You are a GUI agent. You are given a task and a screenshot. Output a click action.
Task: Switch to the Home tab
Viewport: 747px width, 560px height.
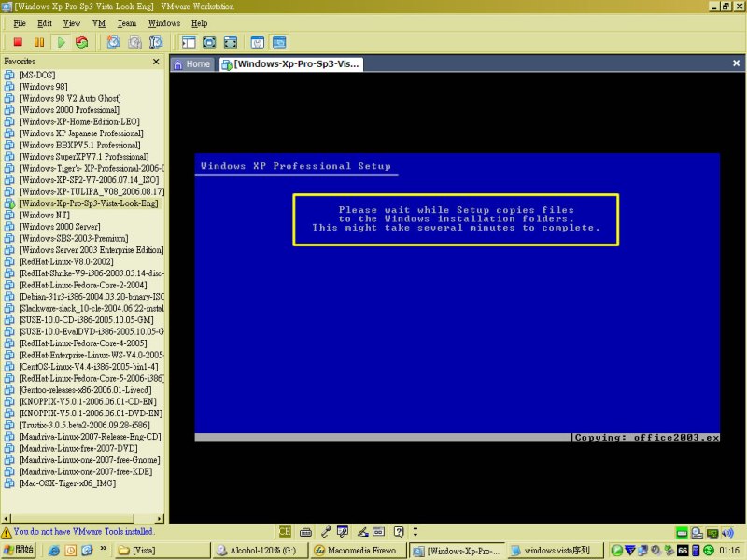192,63
